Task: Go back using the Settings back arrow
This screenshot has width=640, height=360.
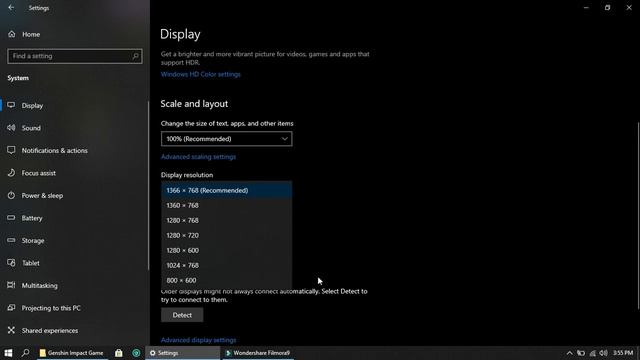Action: coord(11,8)
